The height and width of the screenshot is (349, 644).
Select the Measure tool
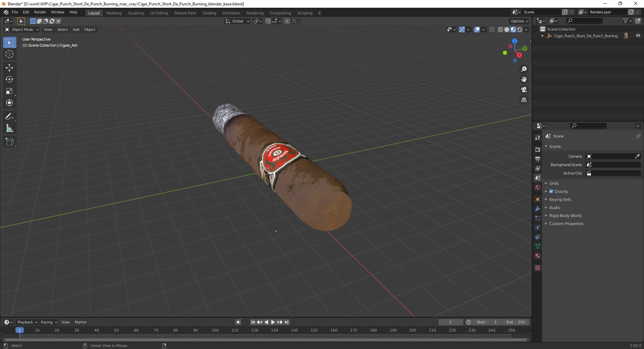(x=9, y=129)
